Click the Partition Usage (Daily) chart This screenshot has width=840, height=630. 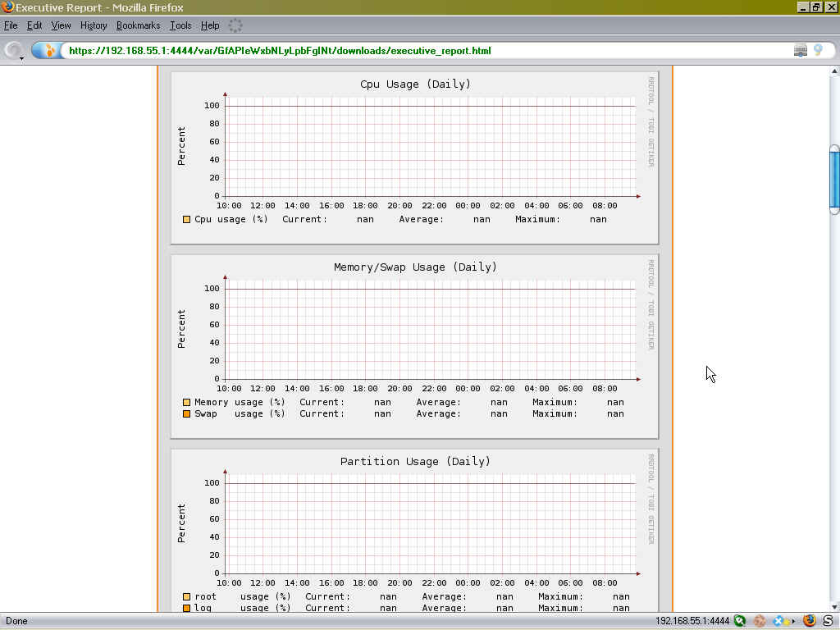click(x=414, y=531)
